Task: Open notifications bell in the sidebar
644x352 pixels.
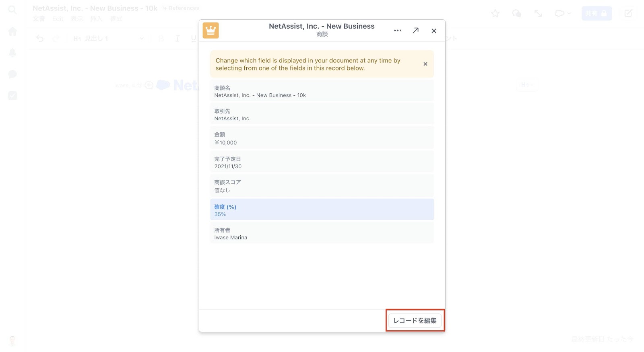Action: point(12,53)
